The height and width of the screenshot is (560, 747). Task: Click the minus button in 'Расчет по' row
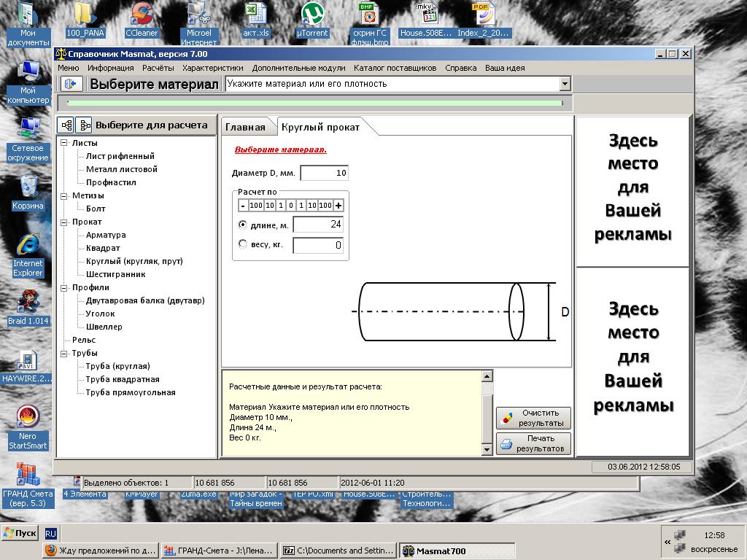coord(243,206)
